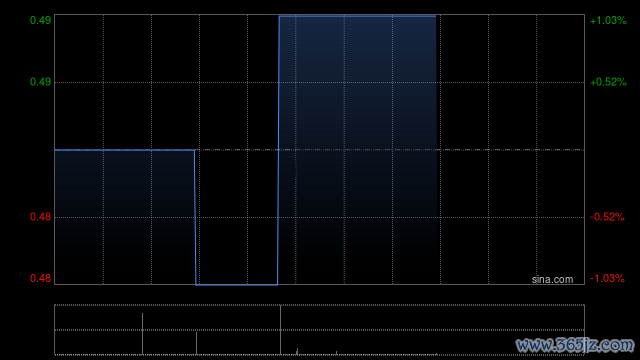The height and width of the screenshot is (360, 640).
Task: Select the 0.49 price label opposite +1.03%
Action: click(40, 20)
